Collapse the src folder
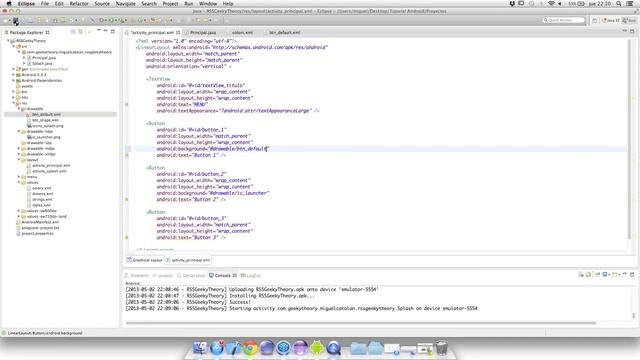Image resolution: width=640 pixels, height=360 pixels. tap(13, 47)
